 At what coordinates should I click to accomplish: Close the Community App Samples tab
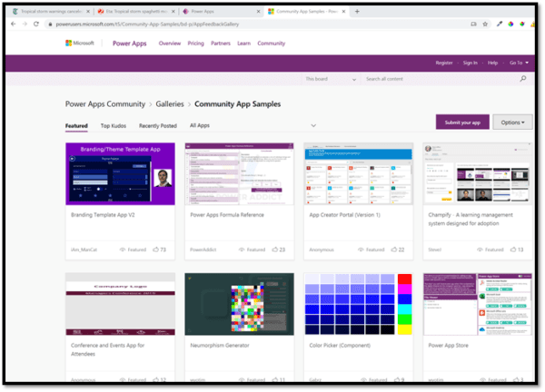click(343, 12)
